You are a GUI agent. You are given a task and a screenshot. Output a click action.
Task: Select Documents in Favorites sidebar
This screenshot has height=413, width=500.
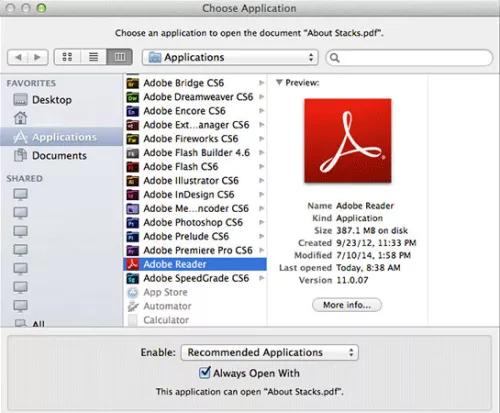pyautogui.click(x=61, y=155)
